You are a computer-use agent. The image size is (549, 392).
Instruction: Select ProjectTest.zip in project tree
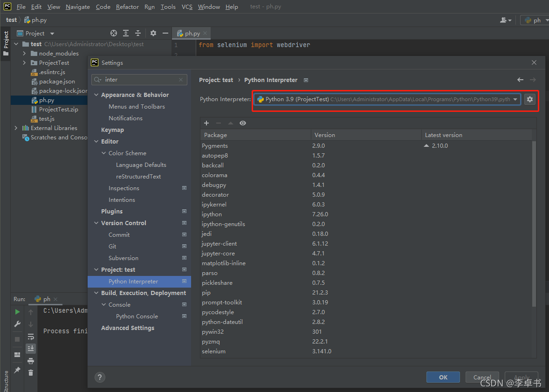(x=58, y=109)
